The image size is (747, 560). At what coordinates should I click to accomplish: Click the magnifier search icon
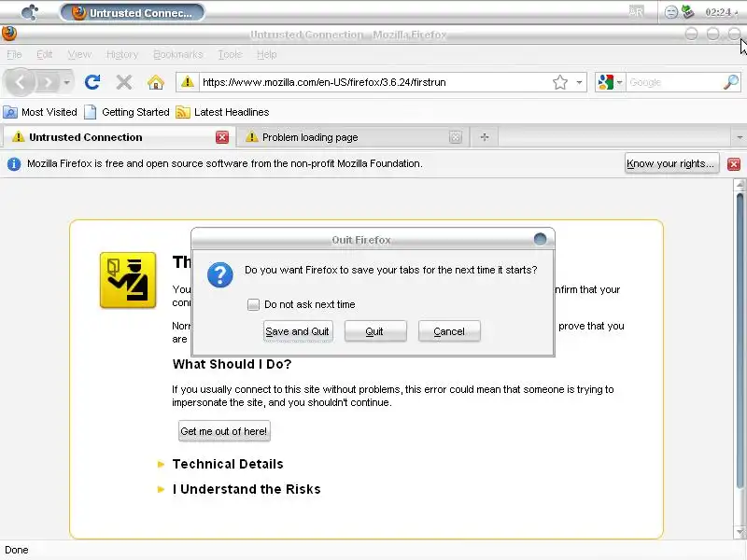pos(731,82)
